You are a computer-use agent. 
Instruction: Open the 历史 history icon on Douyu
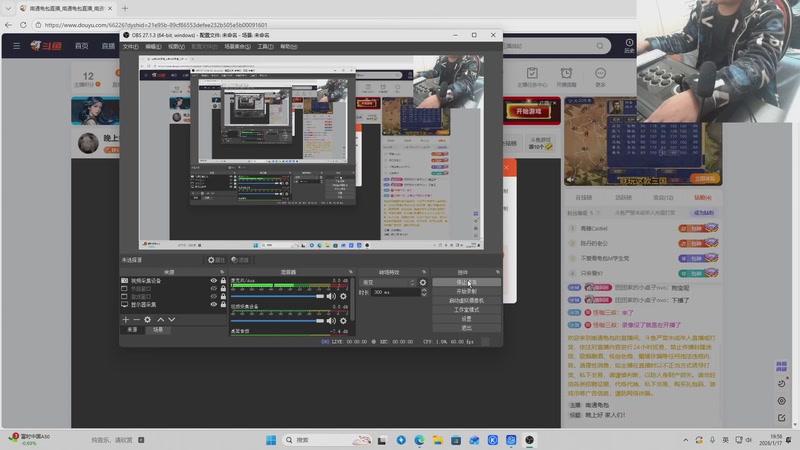click(x=630, y=46)
